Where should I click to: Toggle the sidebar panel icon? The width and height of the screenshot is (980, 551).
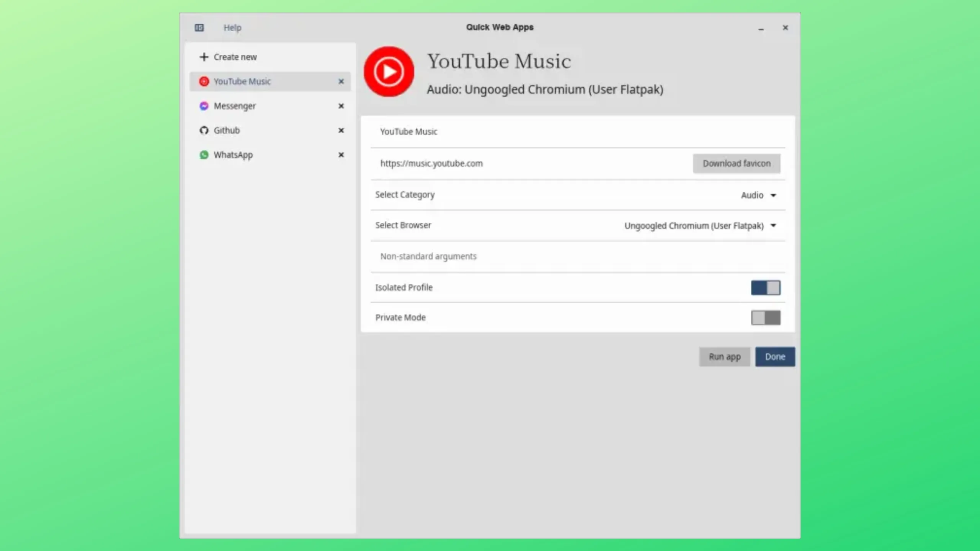coord(199,28)
